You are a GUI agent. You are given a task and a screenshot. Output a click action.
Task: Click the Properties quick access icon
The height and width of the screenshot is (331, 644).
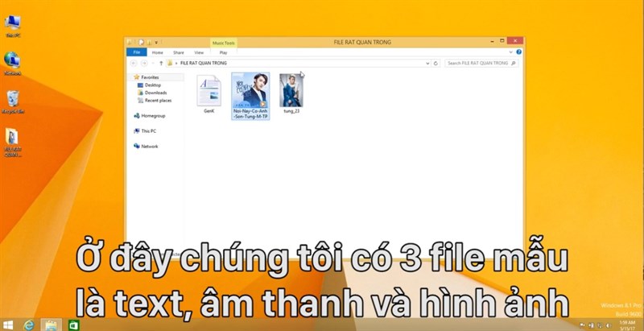pos(141,43)
